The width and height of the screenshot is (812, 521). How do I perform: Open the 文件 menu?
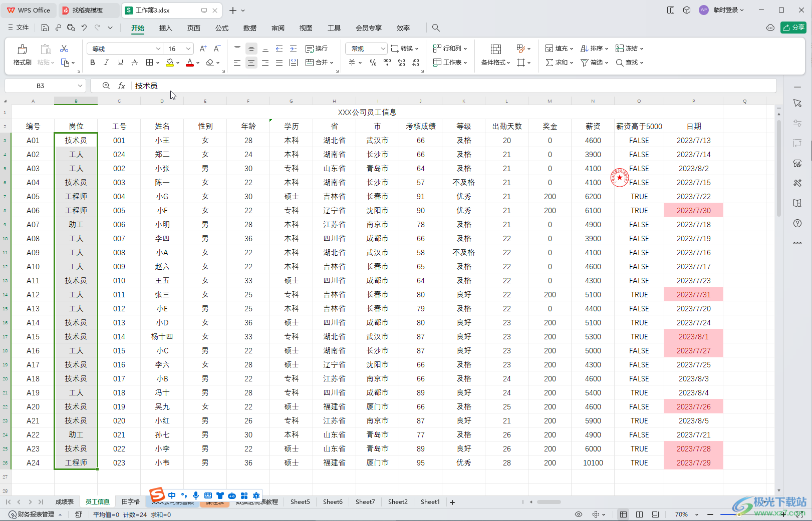click(x=19, y=28)
